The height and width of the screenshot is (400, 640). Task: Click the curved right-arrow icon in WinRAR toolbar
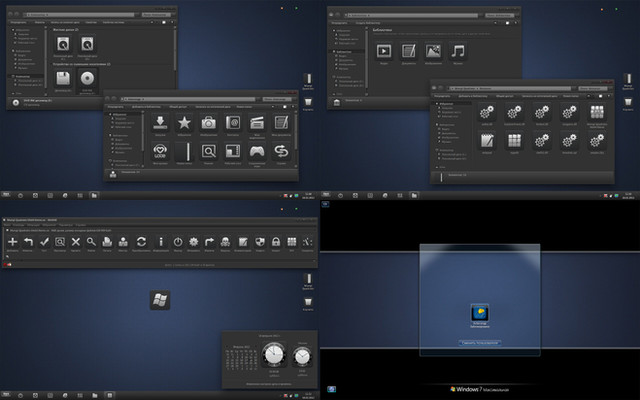tap(209, 242)
